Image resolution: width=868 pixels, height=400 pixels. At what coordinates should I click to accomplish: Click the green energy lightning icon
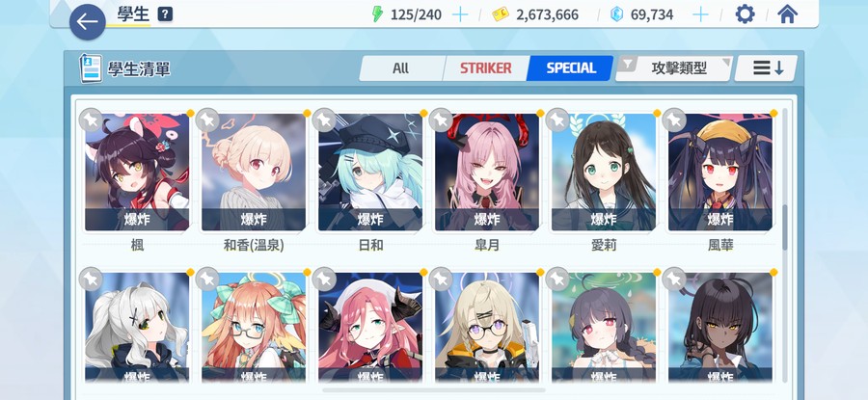pyautogui.click(x=377, y=14)
